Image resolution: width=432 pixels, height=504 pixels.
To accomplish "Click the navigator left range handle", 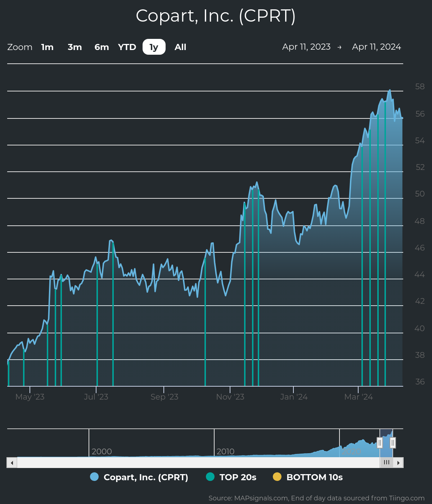I will (x=379, y=442).
